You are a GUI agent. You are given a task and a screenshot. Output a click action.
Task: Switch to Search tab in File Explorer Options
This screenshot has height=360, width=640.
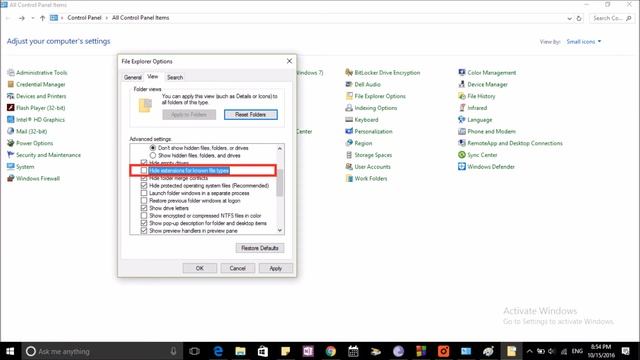(x=175, y=77)
